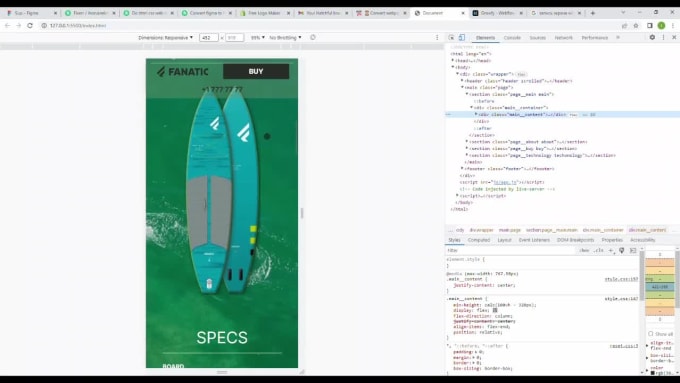Click the styles Filter input field
The width and height of the screenshot is (680, 383).
click(x=512, y=250)
